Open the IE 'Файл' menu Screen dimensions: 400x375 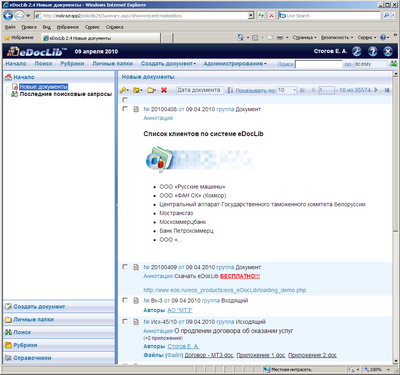(x=10, y=27)
